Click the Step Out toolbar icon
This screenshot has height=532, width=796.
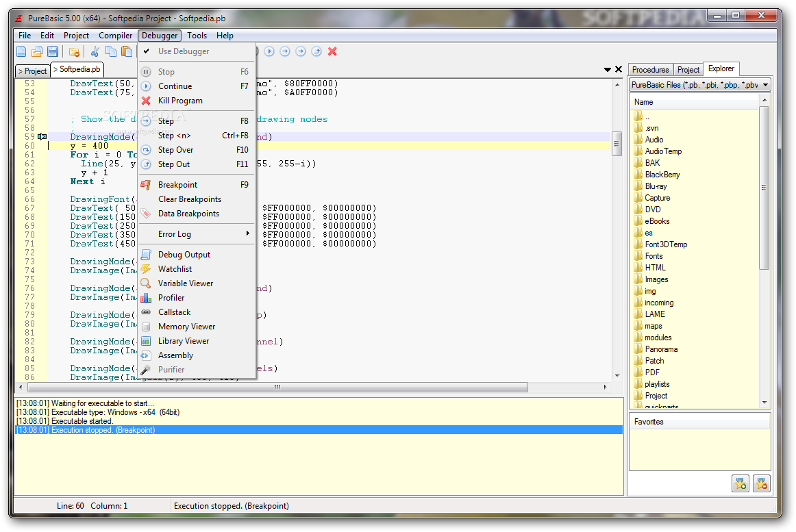point(316,51)
